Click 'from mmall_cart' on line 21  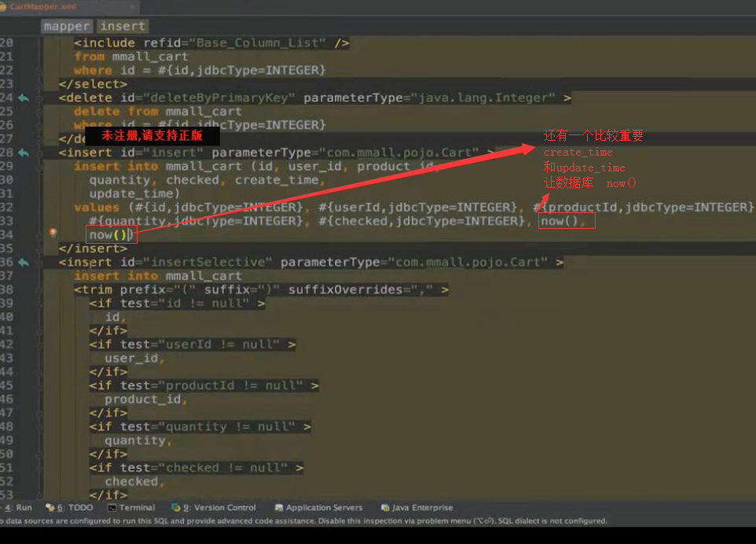coord(130,57)
